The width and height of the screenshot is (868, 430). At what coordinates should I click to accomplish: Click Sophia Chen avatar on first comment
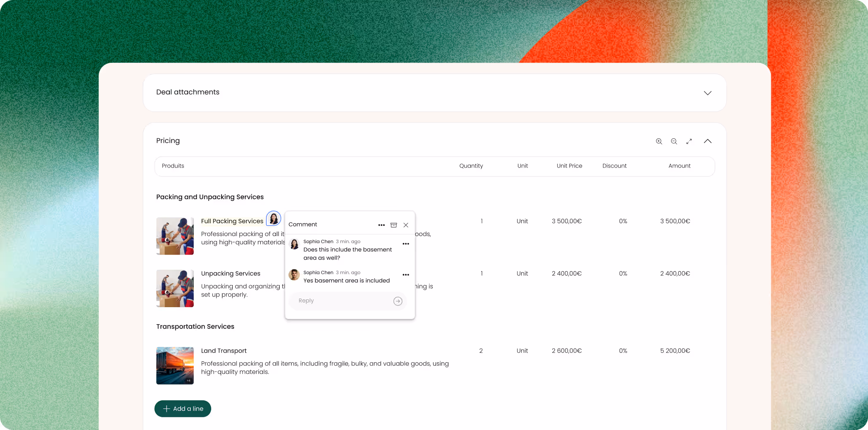pos(294,244)
